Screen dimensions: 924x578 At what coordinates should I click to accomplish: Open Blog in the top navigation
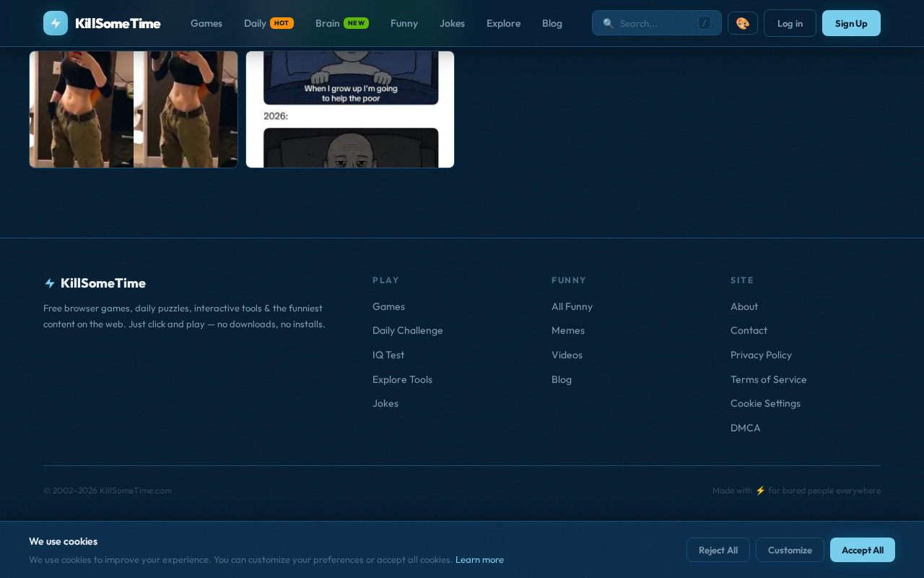[552, 23]
